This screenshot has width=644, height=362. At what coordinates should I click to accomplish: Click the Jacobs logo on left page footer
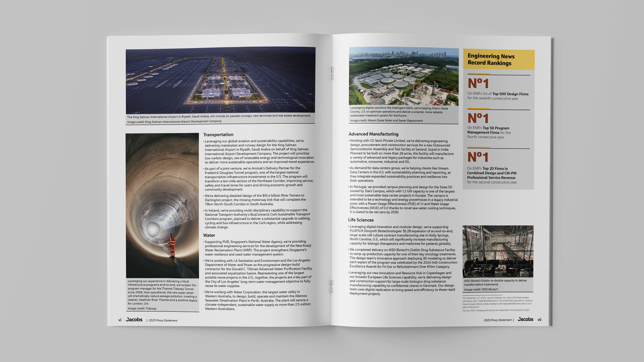click(134, 320)
